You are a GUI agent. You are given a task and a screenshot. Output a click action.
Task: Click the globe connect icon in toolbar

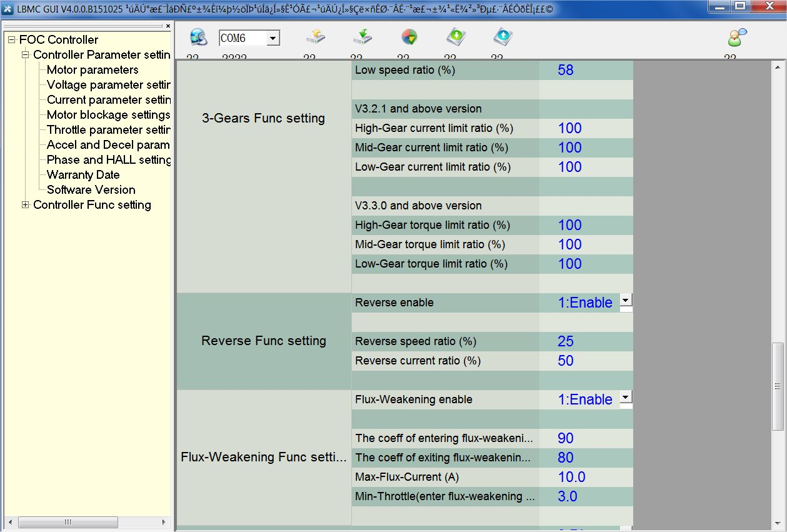(199, 38)
